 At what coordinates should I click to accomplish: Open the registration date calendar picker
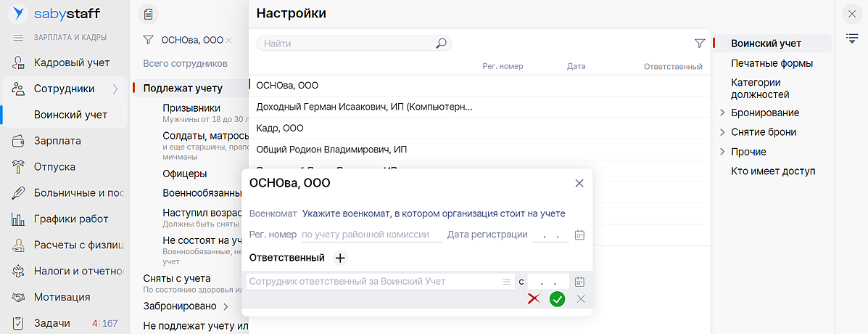(x=579, y=235)
